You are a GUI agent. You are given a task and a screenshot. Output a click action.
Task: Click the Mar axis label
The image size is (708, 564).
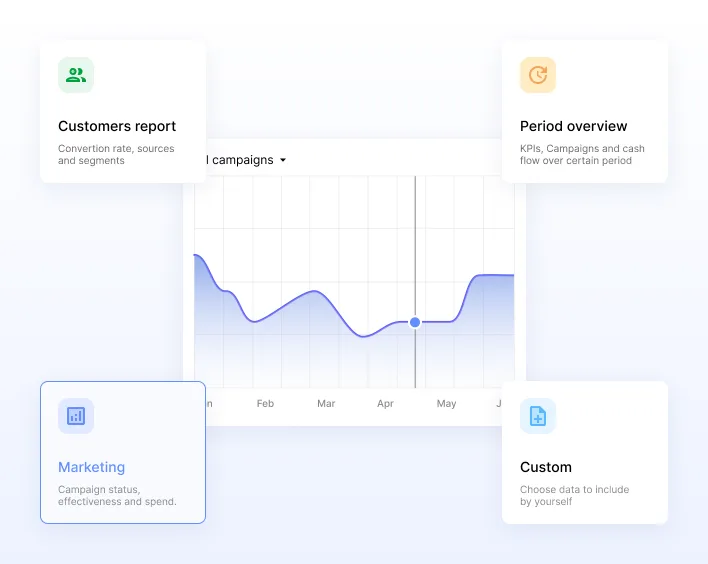326,404
